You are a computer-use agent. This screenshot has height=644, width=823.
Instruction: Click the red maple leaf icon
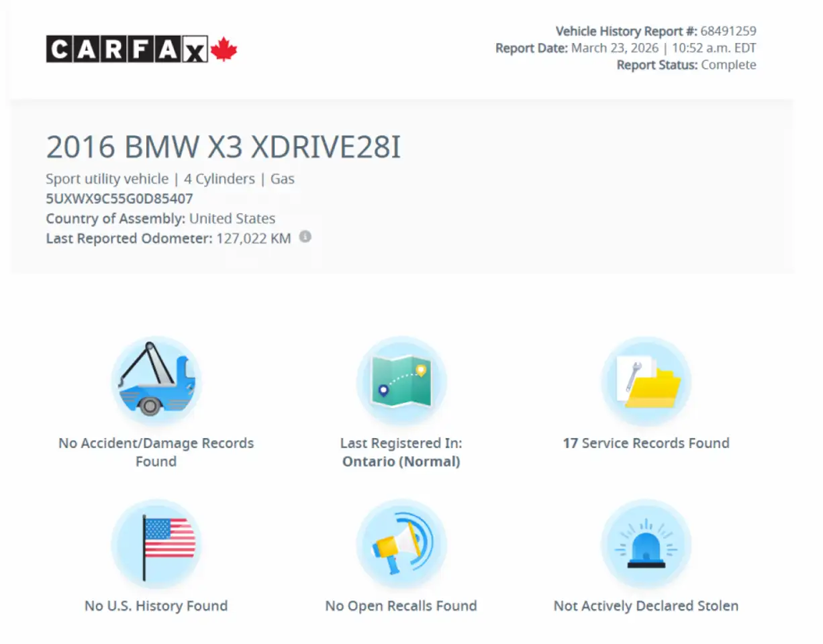(224, 49)
